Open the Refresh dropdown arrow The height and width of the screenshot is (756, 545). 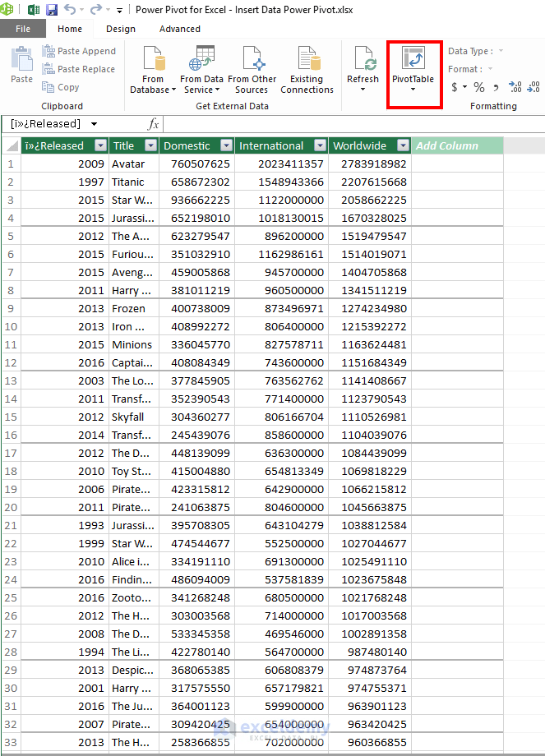click(363, 90)
